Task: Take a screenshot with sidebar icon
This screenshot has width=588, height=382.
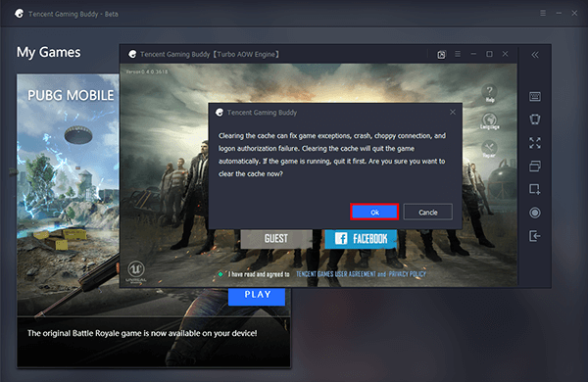Action: tap(535, 189)
